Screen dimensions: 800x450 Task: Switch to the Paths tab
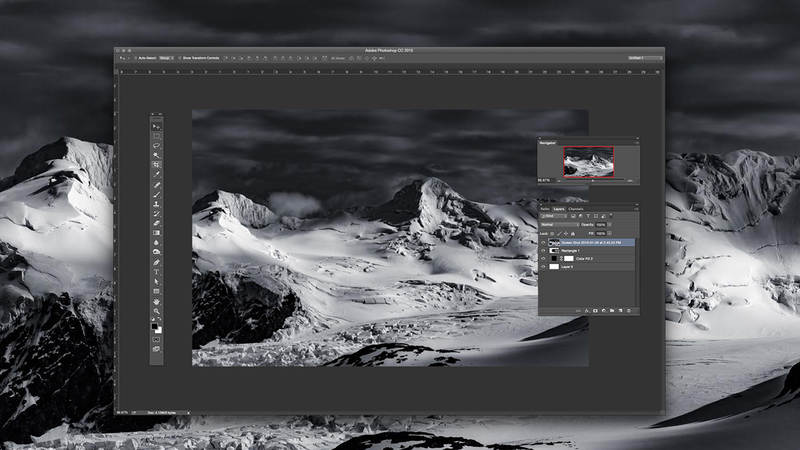click(546, 209)
